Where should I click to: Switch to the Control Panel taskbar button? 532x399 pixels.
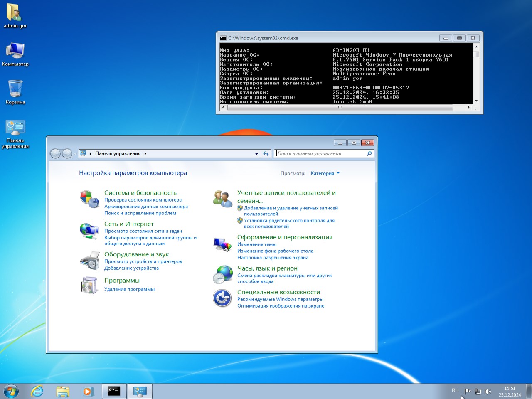click(140, 391)
